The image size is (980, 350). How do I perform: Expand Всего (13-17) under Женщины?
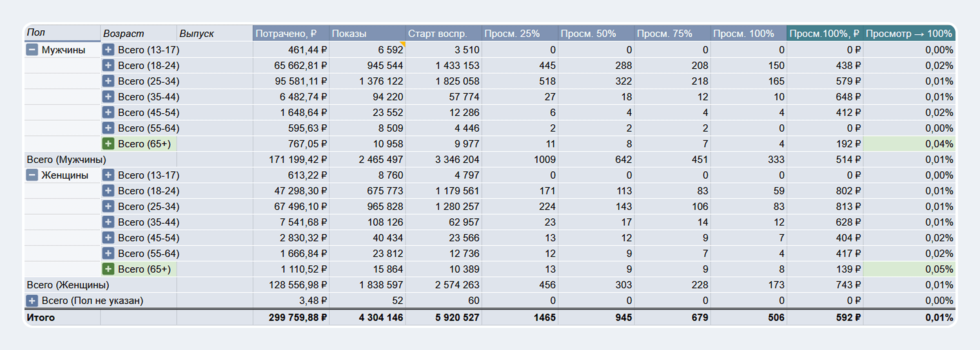pyautogui.click(x=108, y=175)
